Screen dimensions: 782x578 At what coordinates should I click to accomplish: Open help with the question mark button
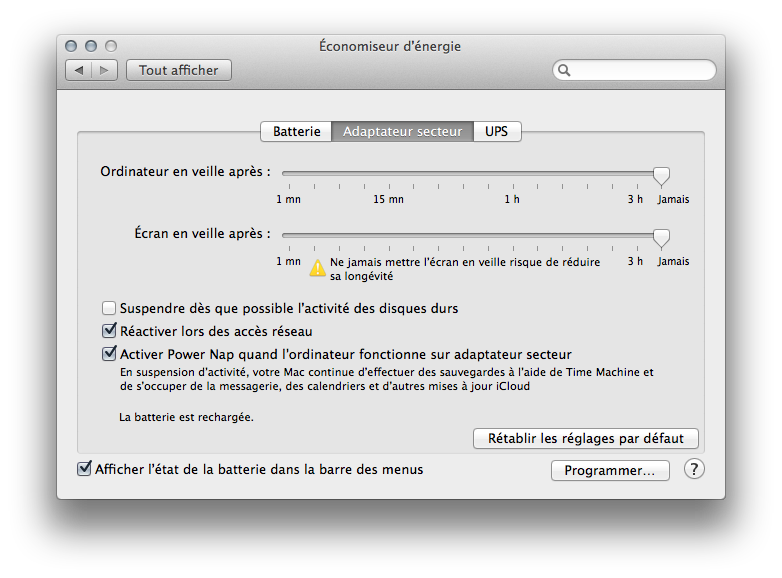pos(694,469)
